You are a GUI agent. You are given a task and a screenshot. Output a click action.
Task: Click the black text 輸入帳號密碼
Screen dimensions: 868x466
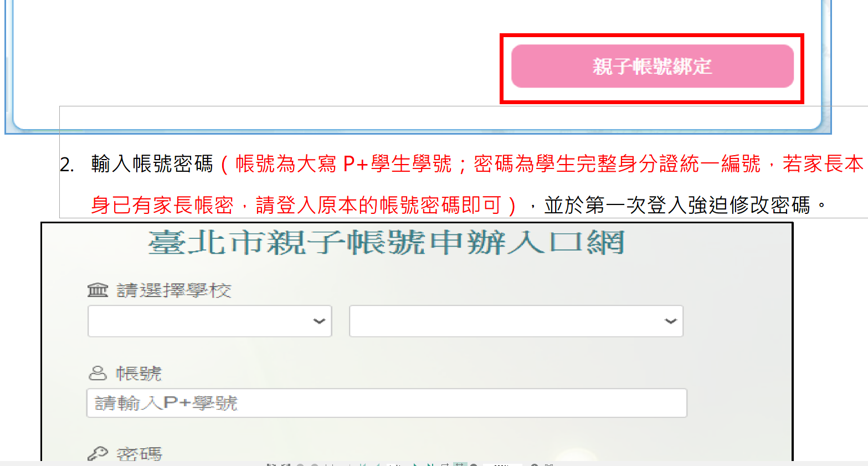click(152, 164)
